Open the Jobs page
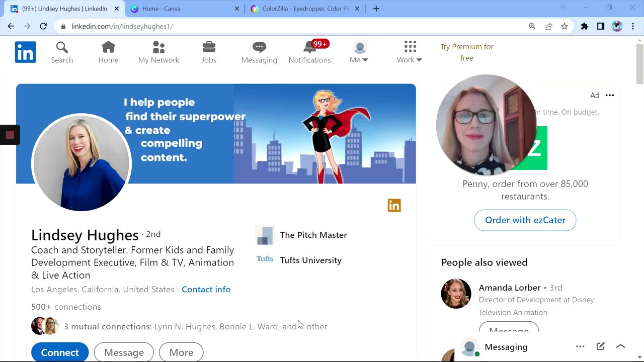The height and width of the screenshot is (362, 644). coord(209,53)
